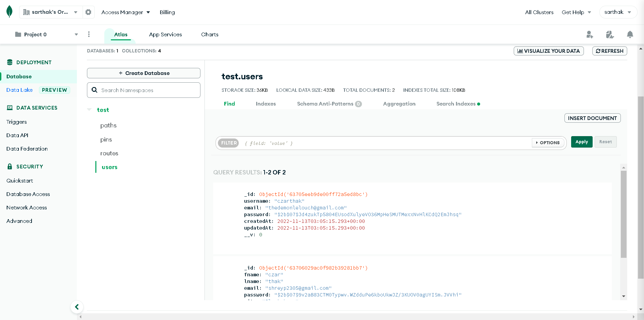The height and width of the screenshot is (320, 644).
Task: Open Data API in the sidebar
Action: [17, 135]
